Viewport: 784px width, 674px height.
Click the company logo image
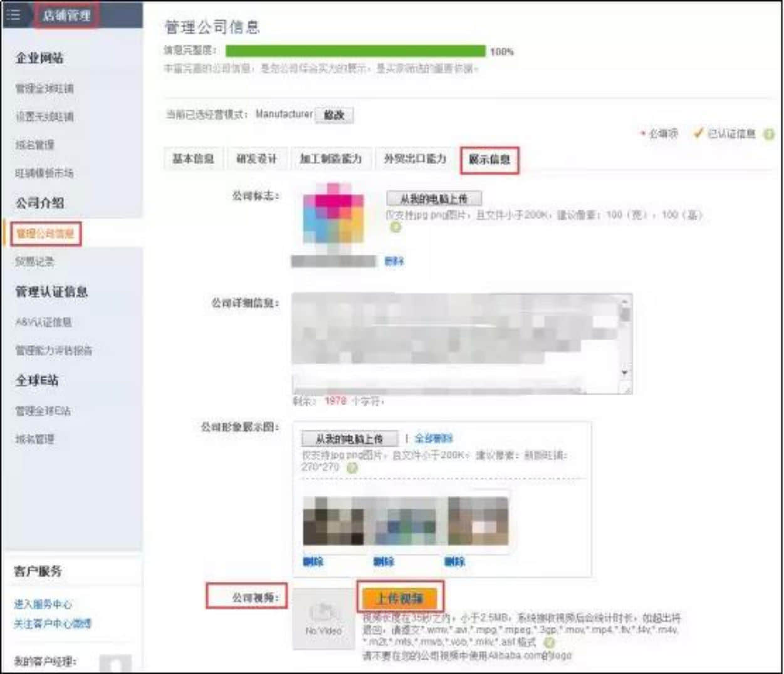(x=333, y=216)
